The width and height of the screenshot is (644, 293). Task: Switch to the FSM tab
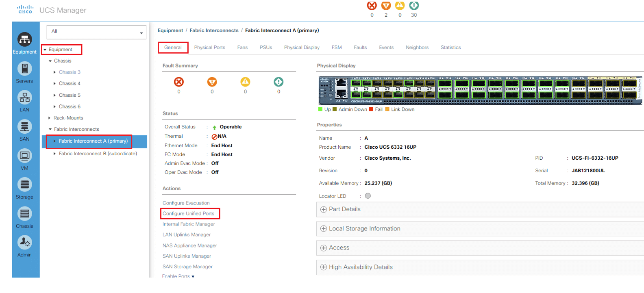(x=337, y=48)
